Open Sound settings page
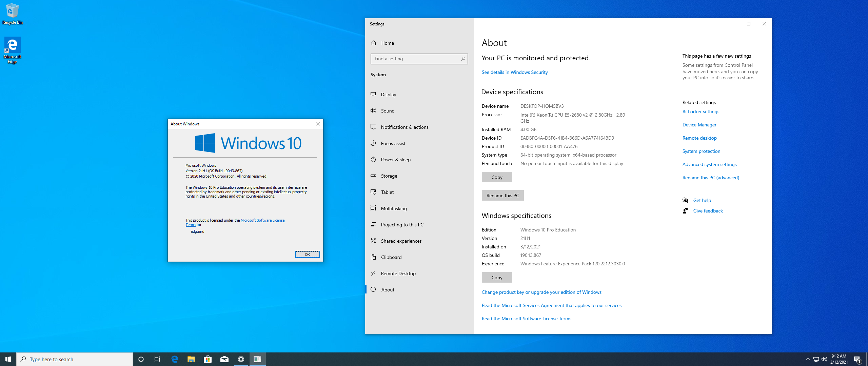Viewport: 868px width, 366px height. (419, 111)
